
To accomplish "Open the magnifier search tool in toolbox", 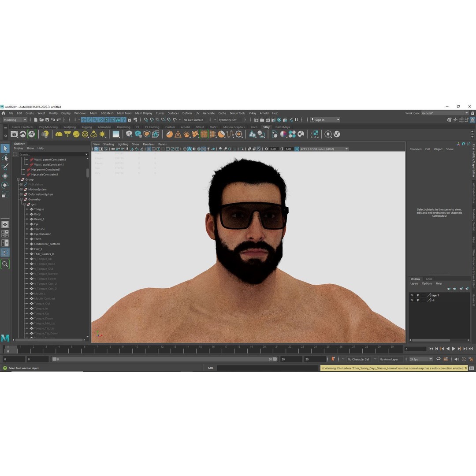I will click(5, 264).
